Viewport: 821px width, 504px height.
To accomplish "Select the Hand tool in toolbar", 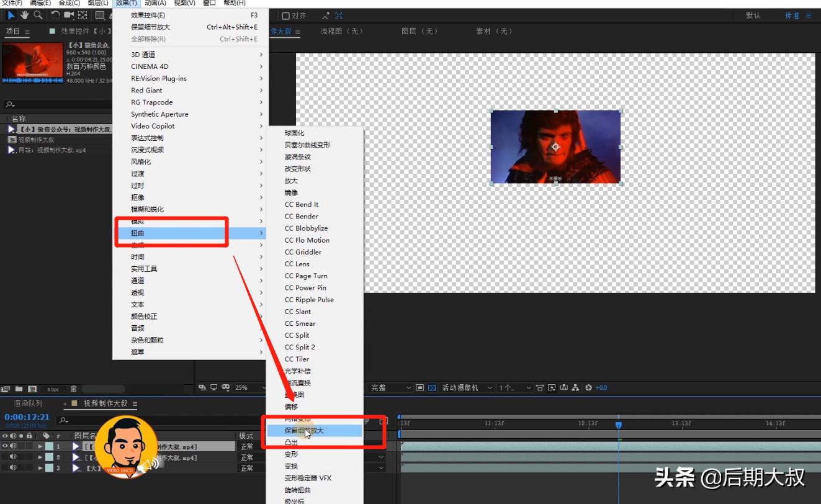I will [x=25, y=15].
